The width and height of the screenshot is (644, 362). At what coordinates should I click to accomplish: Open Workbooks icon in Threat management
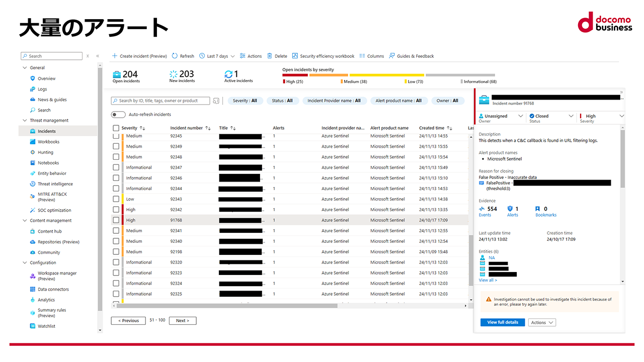click(x=33, y=142)
